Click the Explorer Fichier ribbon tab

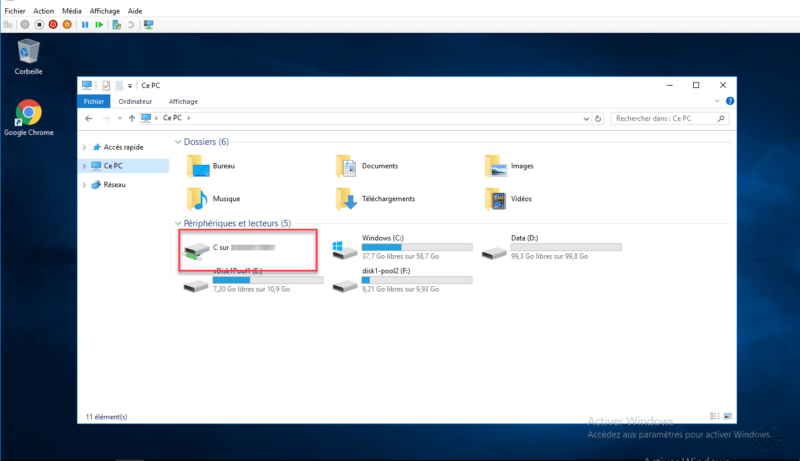(x=94, y=101)
